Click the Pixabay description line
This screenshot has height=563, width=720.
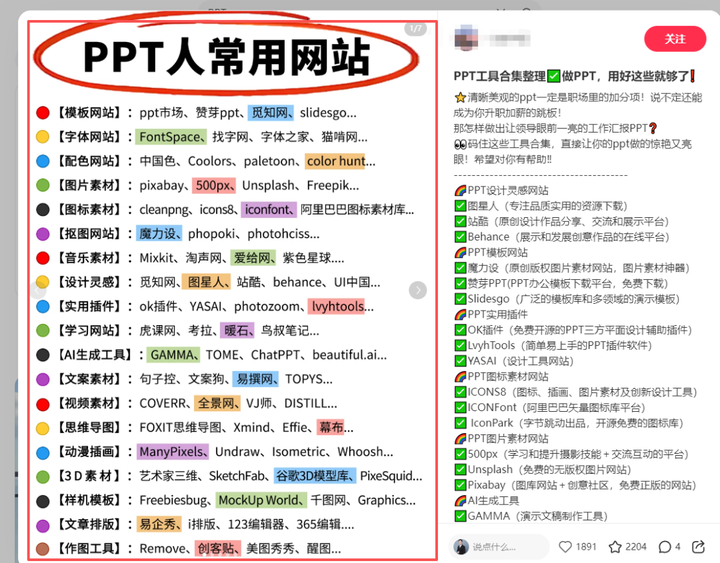[575, 485]
